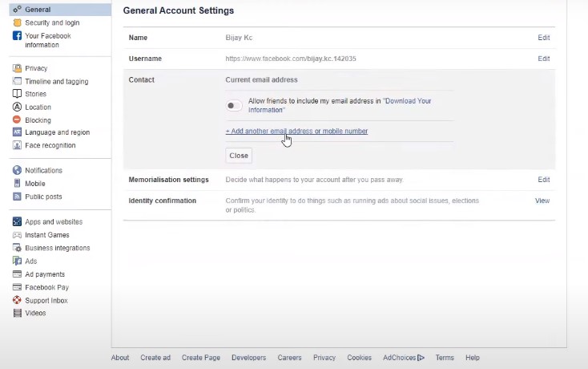Open Stories settings
This screenshot has height=369, width=588.
click(35, 94)
